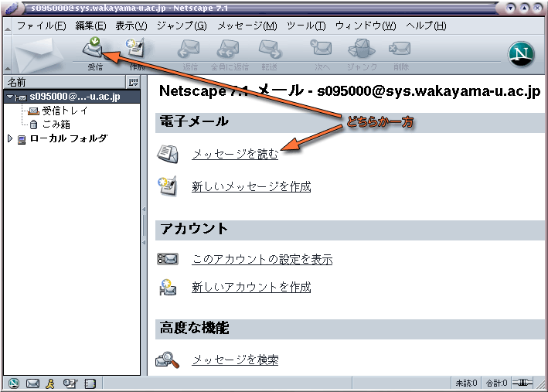Click the 全員に返信 (Reply All) toolbar icon
Screen dimensions: 548x392
click(x=228, y=48)
